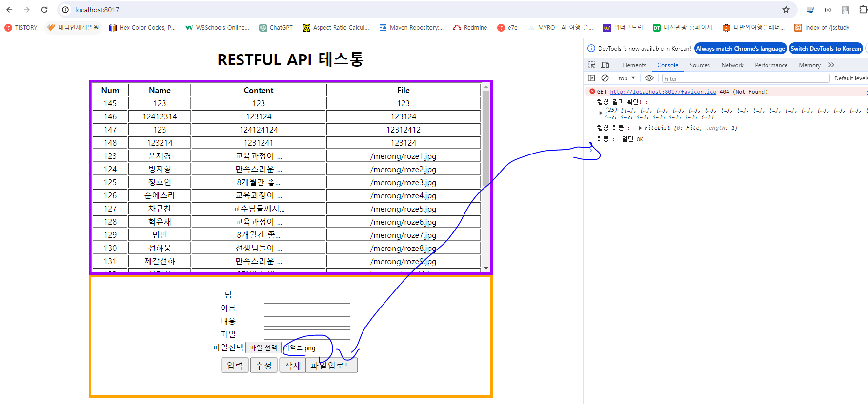
Task: Open the Index of /jsstudy bookmark
Action: tap(822, 28)
